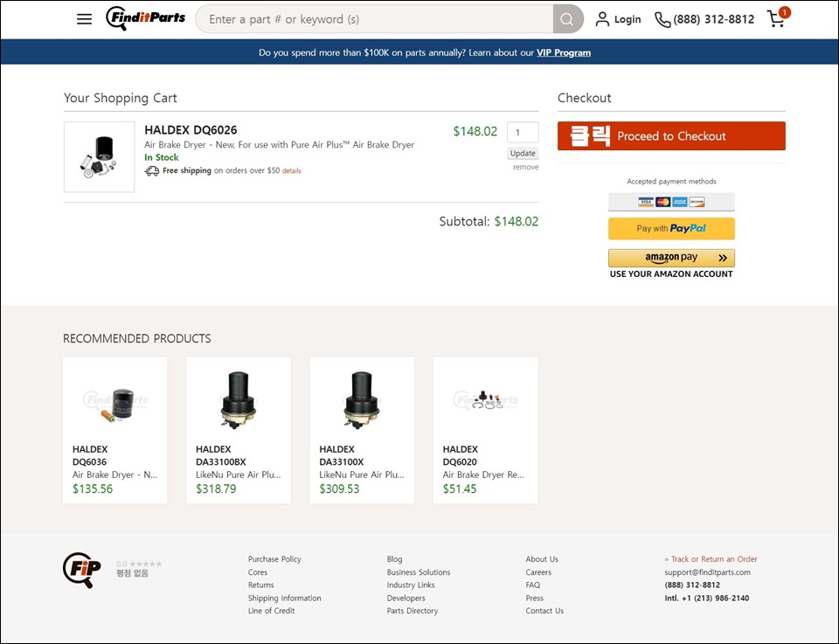Proceed to Checkout

(671, 135)
